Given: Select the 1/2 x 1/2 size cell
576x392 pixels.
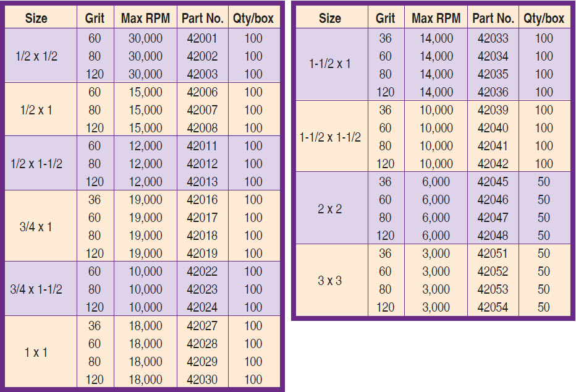Looking at the screenshot, I should click(x=36, y=56).
